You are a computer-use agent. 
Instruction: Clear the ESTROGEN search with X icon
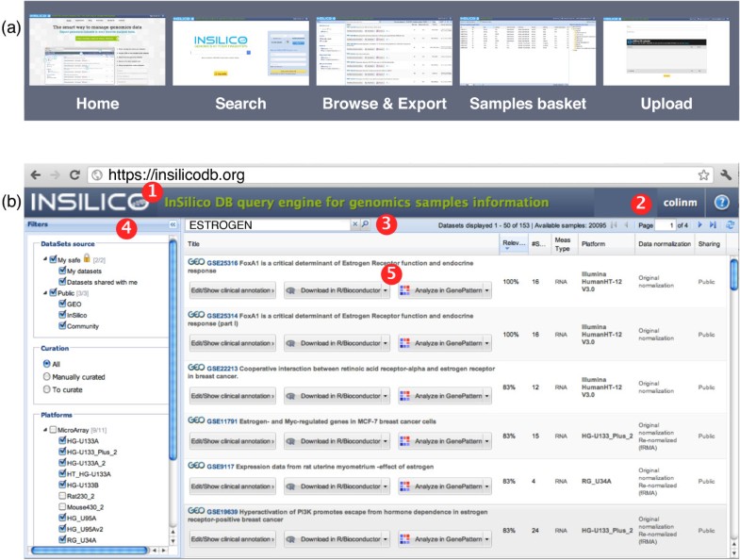pos(354,224)
